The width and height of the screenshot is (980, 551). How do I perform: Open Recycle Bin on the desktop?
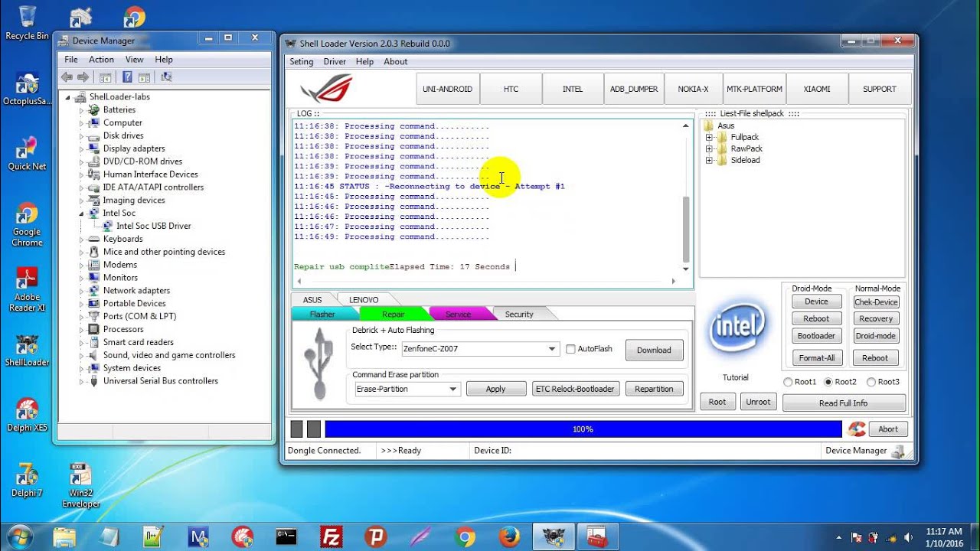[x=27, y=23]
